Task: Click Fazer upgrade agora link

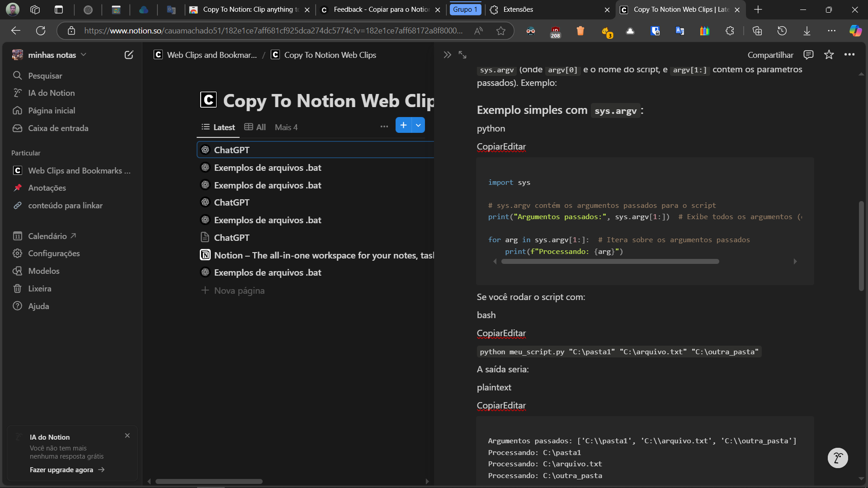Action: point(67,469)
